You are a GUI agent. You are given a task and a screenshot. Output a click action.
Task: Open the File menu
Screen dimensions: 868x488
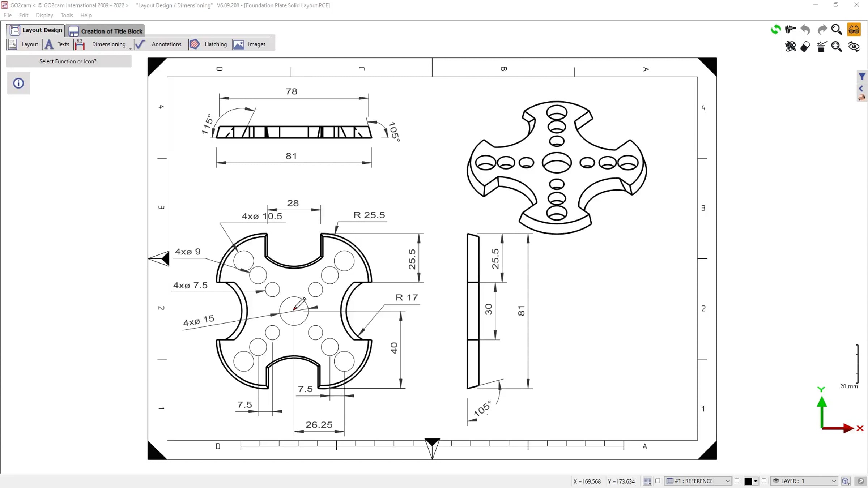pos(8,15)
